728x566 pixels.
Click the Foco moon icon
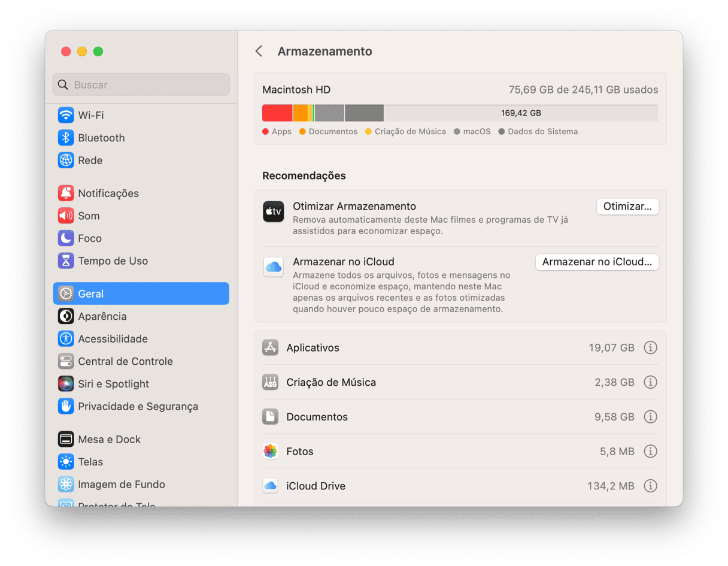tap(66, 238)
